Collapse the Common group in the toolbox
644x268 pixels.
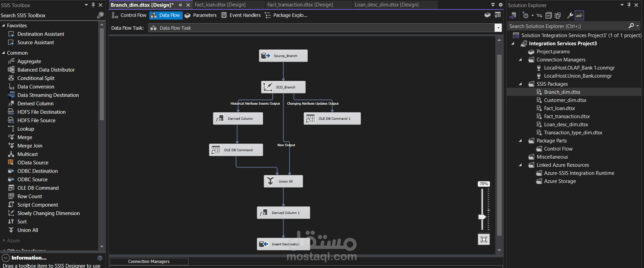coord(3,53)
